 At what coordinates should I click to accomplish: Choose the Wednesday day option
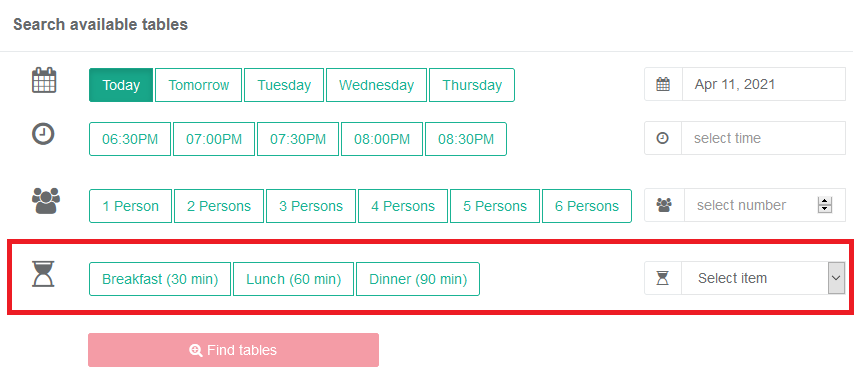coord(377,85)
